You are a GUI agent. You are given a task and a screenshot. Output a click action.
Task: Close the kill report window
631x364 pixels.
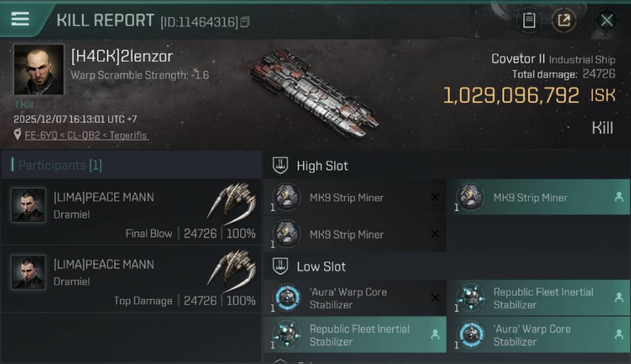tap(607, 20)
